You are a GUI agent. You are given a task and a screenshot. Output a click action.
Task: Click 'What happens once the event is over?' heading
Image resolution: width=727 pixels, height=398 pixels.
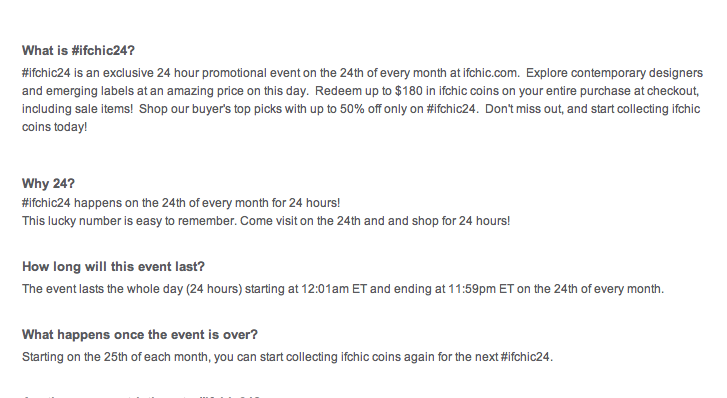tap(140, 335)
